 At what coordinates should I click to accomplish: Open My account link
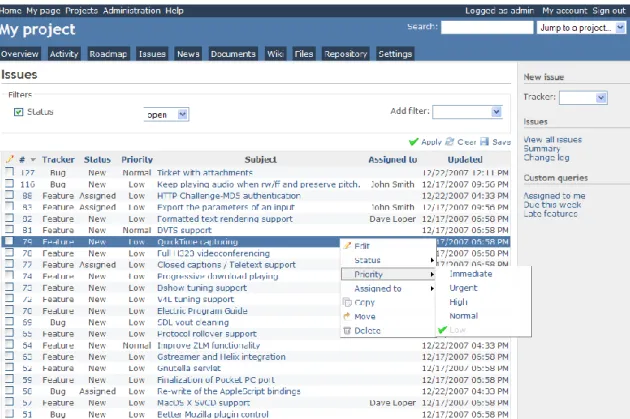[x=565, y=11]
